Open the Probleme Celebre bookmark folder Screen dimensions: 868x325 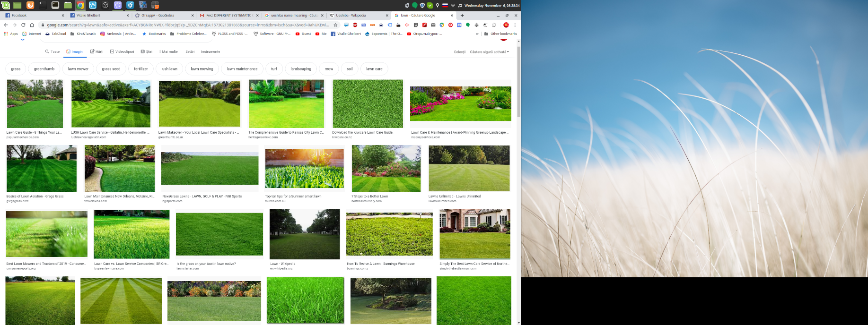(188, 34)
